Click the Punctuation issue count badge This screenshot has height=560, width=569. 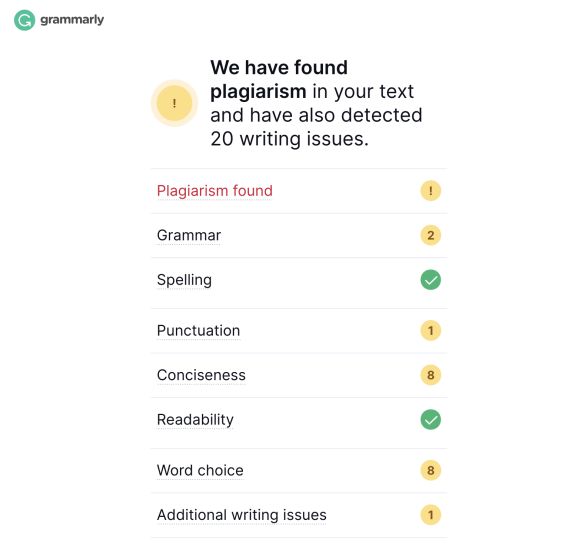pos(430,331)
